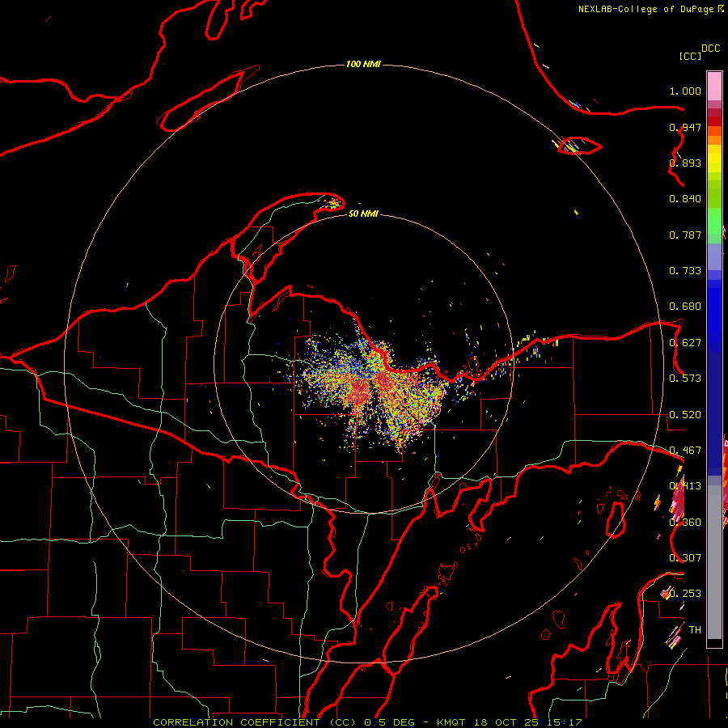This screenshot has height=728, width=728.
Task: Select the 0.253 color scale value
Action: pyautogui.click(x=685, y=594)
